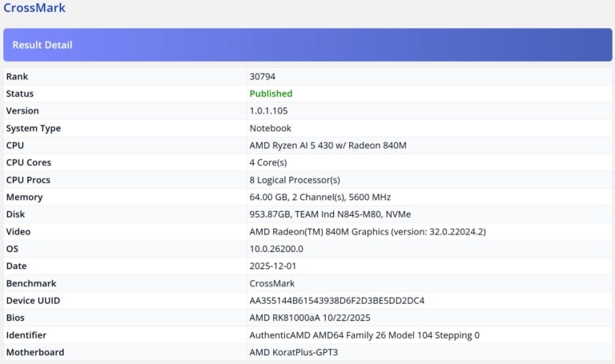The image size is (615, 364).
Task: Click the CPU Cores row label
Action: (x=29, y=162)
